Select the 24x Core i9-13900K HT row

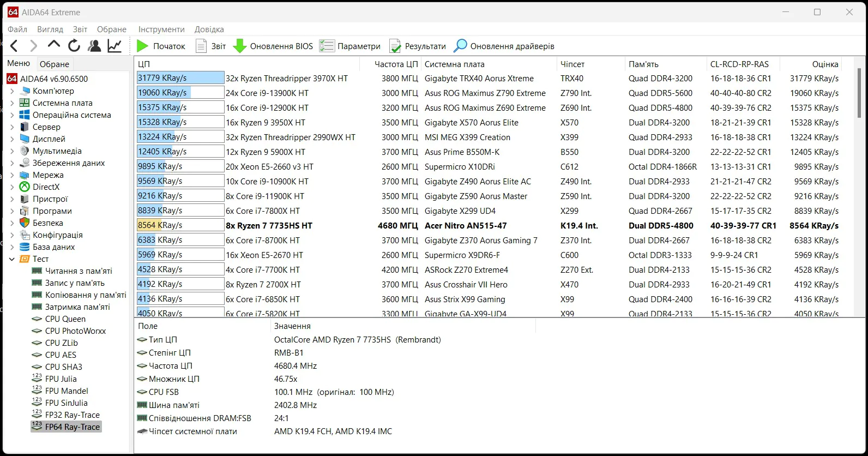click(488, 93)
